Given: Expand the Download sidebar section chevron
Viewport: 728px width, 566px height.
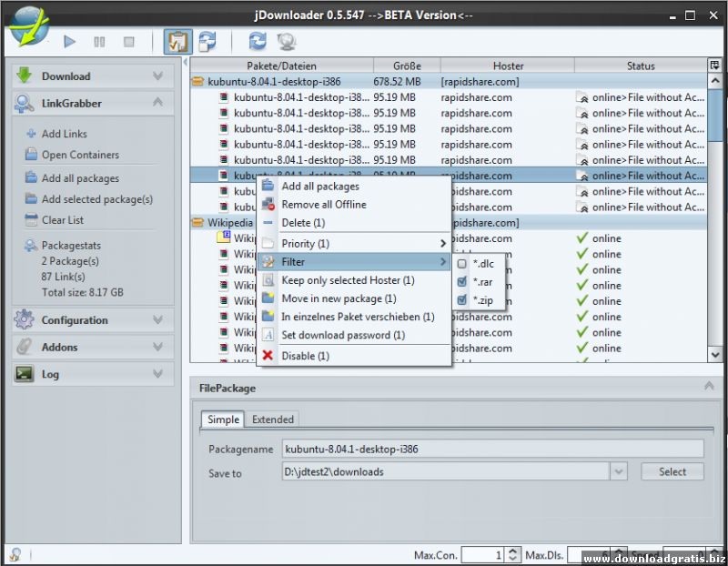Looking at the screenshot, I should pyautogui.click(x=157, y=76).
